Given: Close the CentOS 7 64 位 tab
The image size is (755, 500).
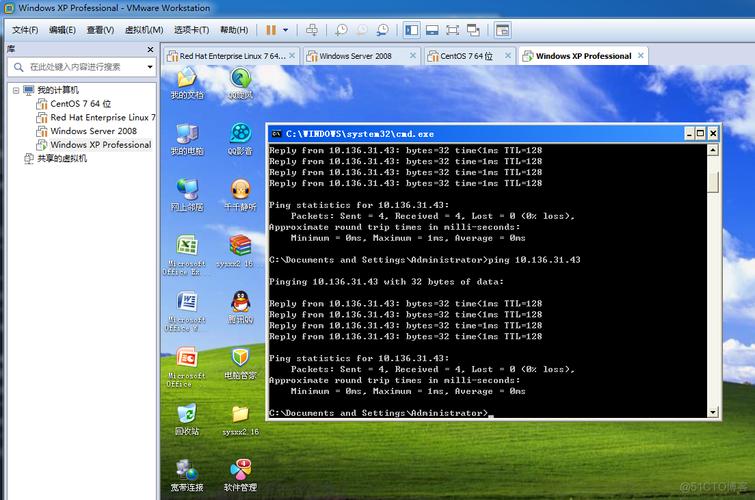Looking at the screenshot, I should 508,56.
